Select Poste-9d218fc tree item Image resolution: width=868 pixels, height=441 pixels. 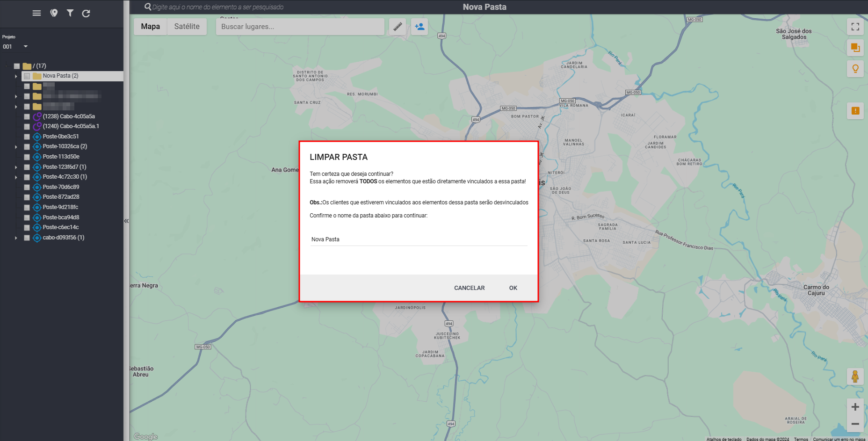(60, 207)
